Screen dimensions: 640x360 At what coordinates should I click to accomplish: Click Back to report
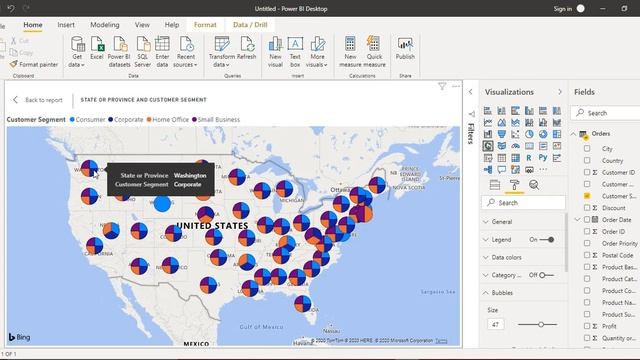(x=38, y=100)
